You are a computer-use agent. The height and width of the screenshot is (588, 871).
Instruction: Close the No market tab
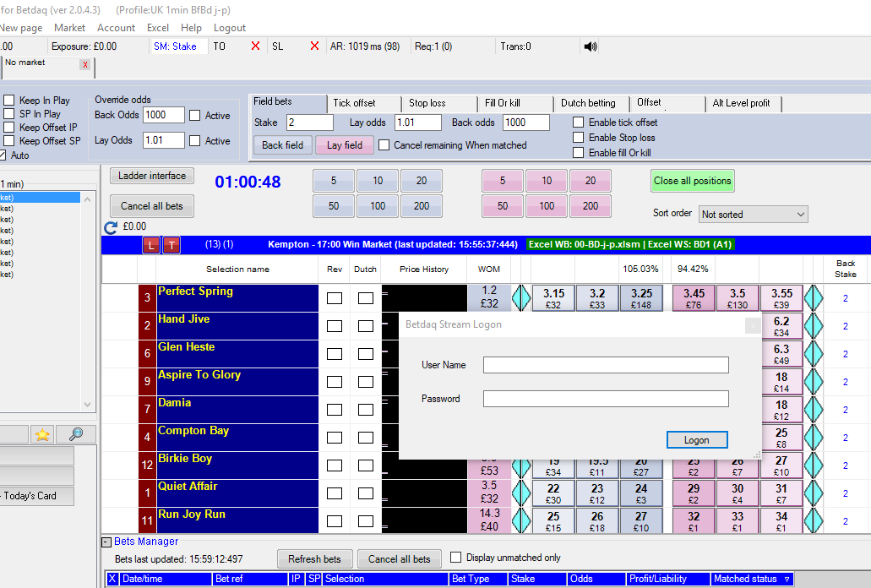85,65
